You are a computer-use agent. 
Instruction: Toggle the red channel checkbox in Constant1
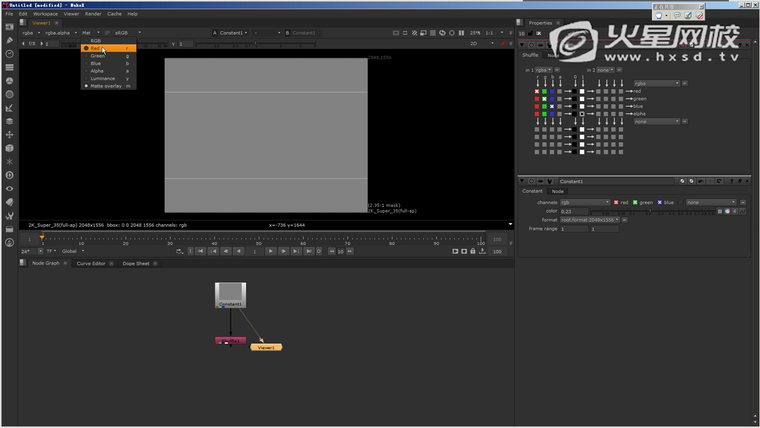[616, 202]
